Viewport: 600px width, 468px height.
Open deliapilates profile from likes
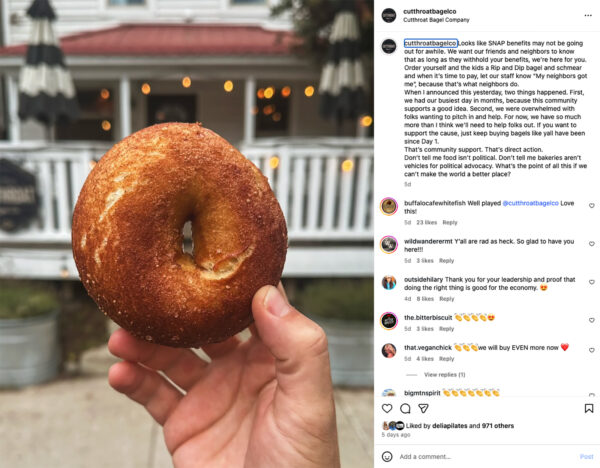coord(450,426)
